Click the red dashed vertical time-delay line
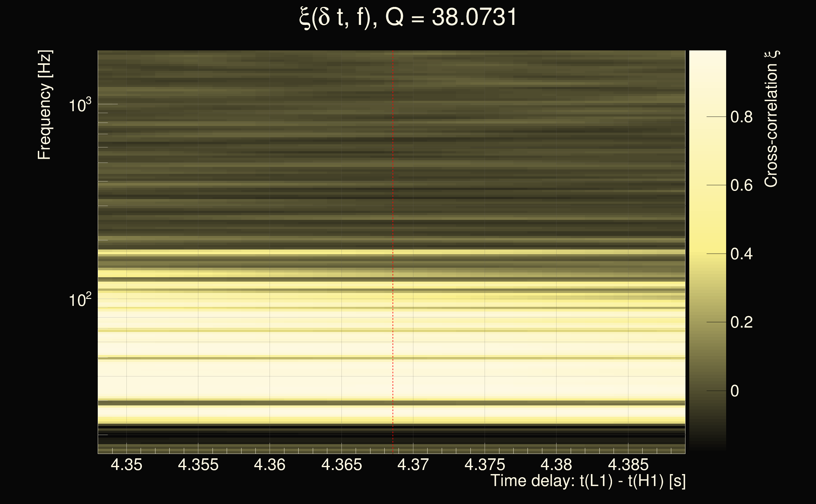816x504 pixels. click(x=393, y=233)
